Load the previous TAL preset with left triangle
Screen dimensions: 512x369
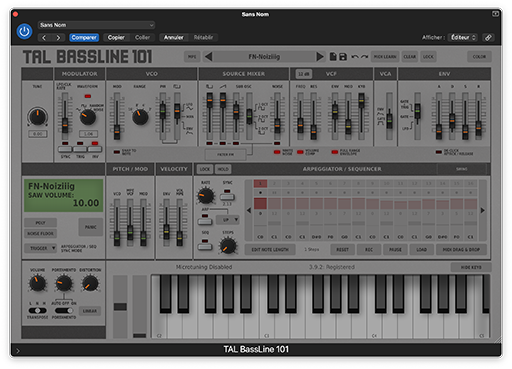209,57
